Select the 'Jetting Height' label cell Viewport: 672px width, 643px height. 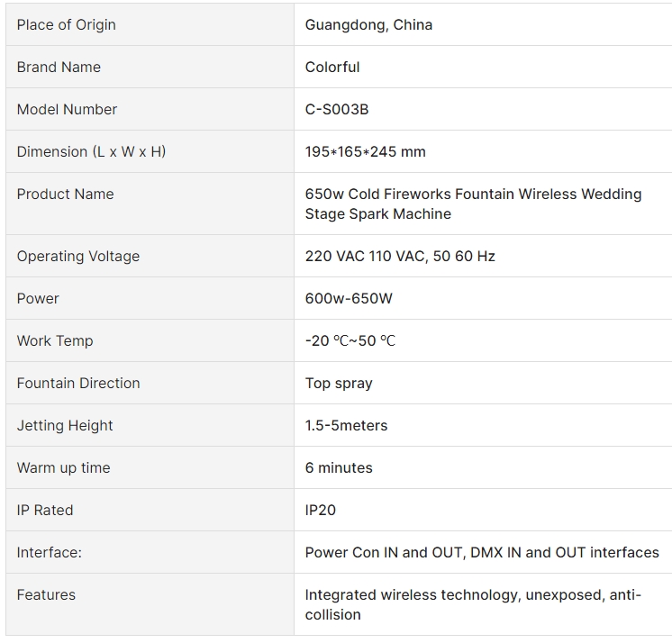pos(150,425)
